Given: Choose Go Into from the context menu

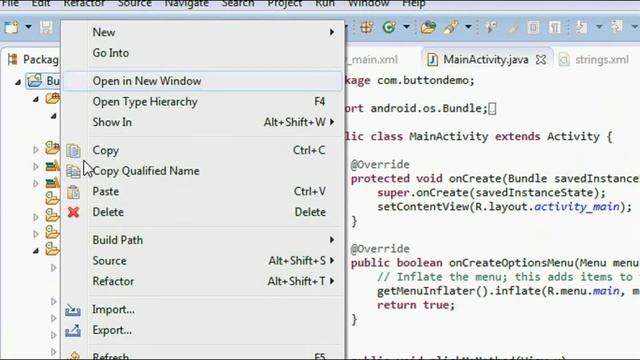Looking at the screenshot, I should pyautogui.click(x=202, y=53).
